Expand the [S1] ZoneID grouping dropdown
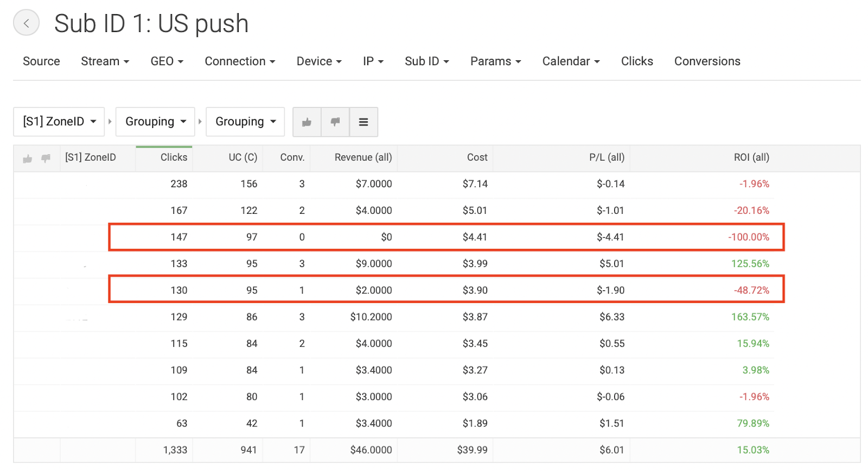Screen dimensions: 868x471 click(x=59, y=122)
